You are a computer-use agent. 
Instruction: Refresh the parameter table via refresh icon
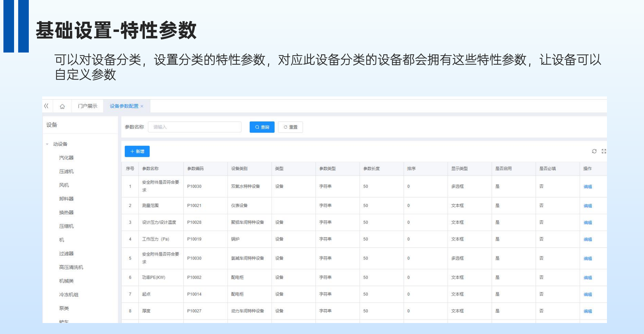point(594,151)
